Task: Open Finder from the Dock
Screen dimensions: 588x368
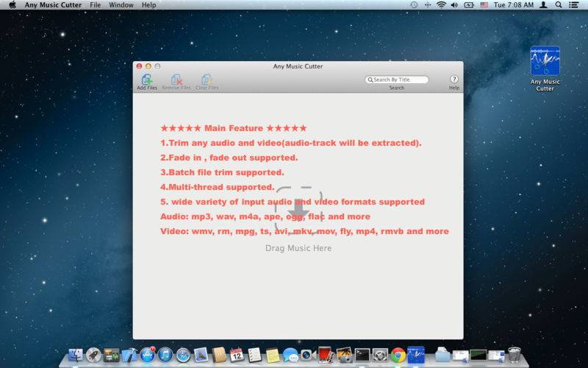Action: coord(76,355)
